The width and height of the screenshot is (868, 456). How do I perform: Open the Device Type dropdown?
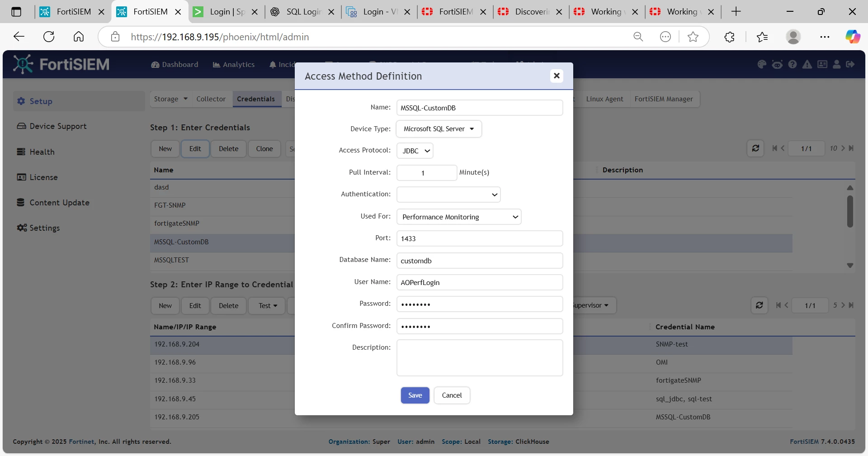[x=439, y=129]
